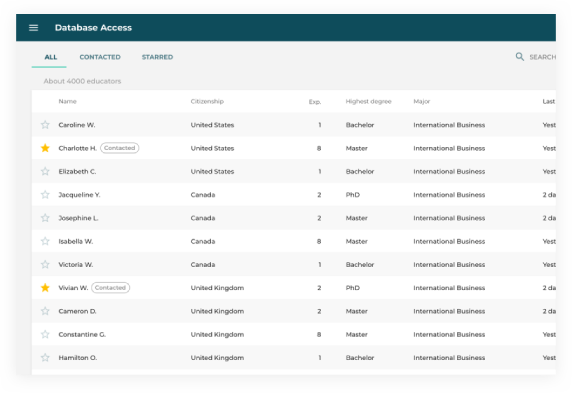Star Jacqueline Y. in the list
This screenshot has width=572, height=393.
click(x=45, y=195)
